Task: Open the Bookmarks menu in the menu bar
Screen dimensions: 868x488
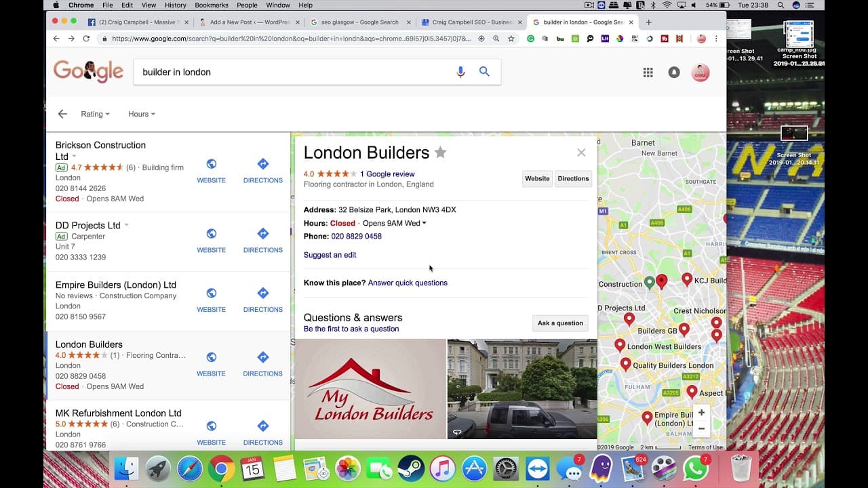Action: point(211,5)
